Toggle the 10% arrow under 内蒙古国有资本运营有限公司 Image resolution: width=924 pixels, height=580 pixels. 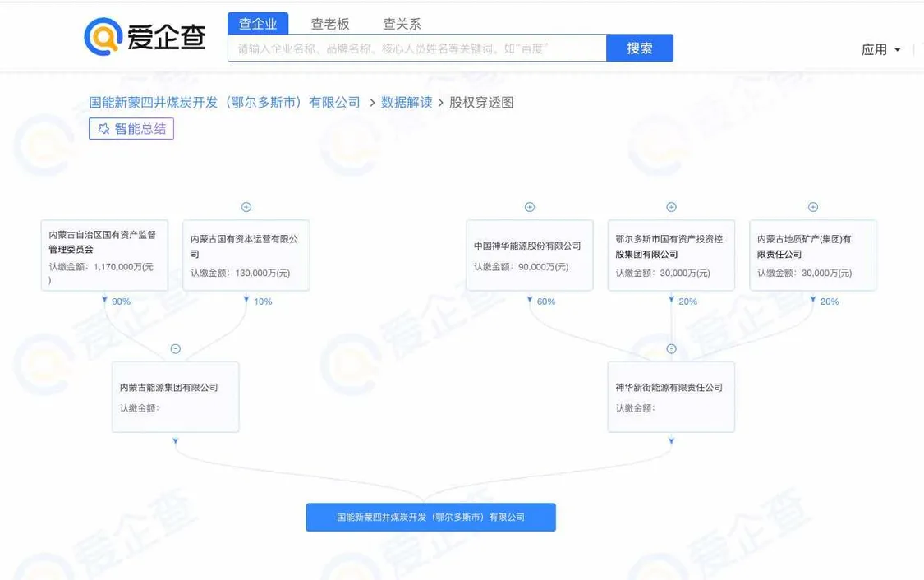pos(246,302)
